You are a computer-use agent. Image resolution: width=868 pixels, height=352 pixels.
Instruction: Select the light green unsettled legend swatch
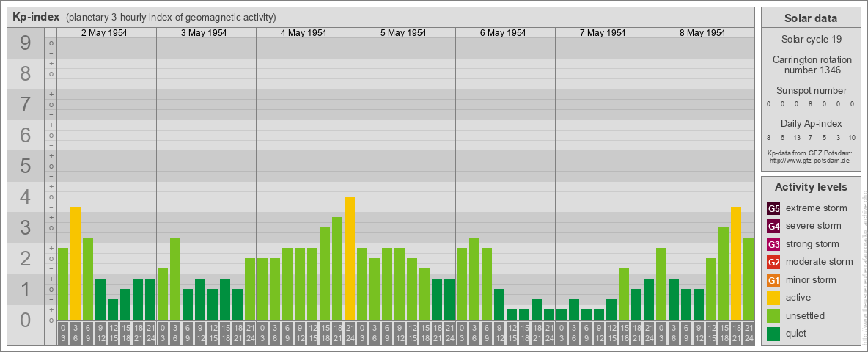point(773,316)
